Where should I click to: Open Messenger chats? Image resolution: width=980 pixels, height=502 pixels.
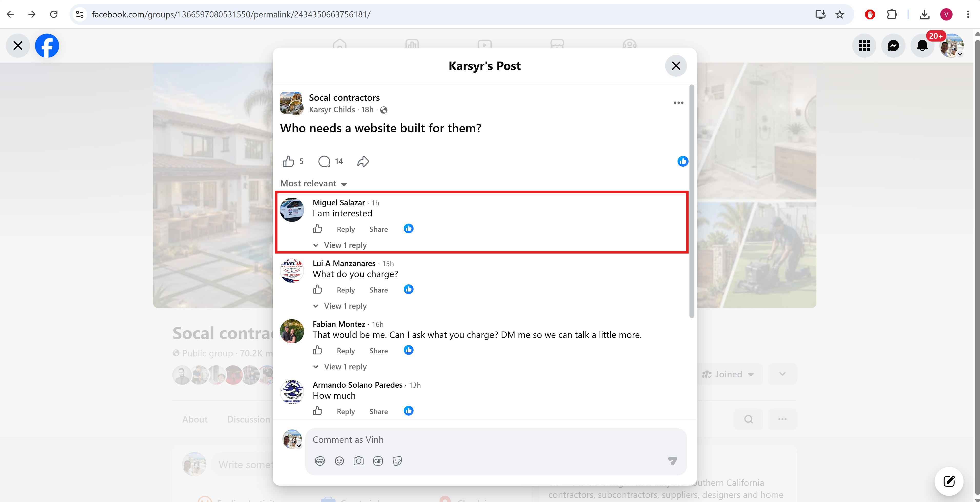click(893, 46)
